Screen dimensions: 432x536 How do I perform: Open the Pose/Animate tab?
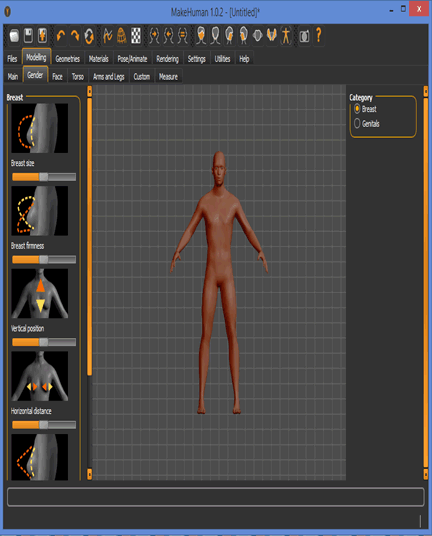(x=132, y=59)
